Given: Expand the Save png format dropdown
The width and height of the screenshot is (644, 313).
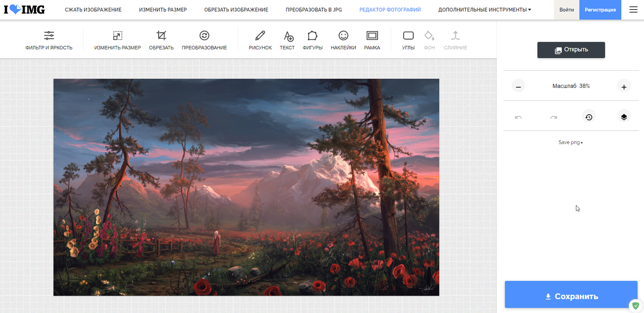Looking at the screenshot, I should click(x=571, y=143).
